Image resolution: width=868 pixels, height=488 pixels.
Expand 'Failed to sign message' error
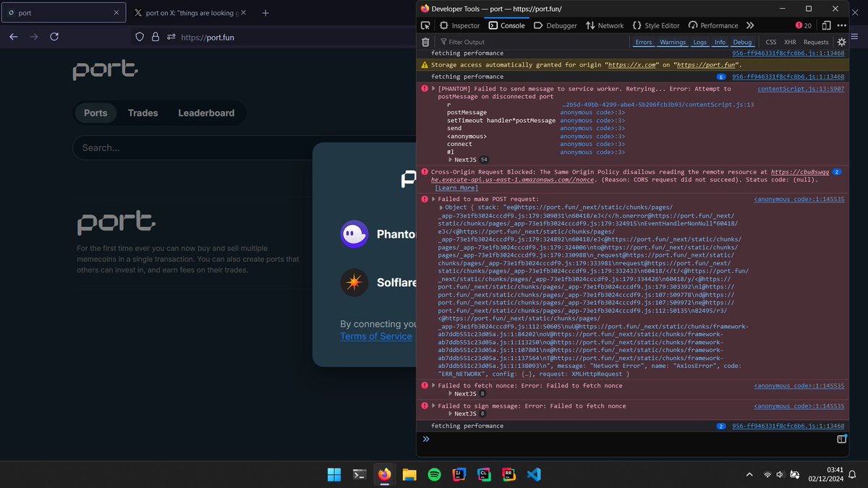(434, 406)
